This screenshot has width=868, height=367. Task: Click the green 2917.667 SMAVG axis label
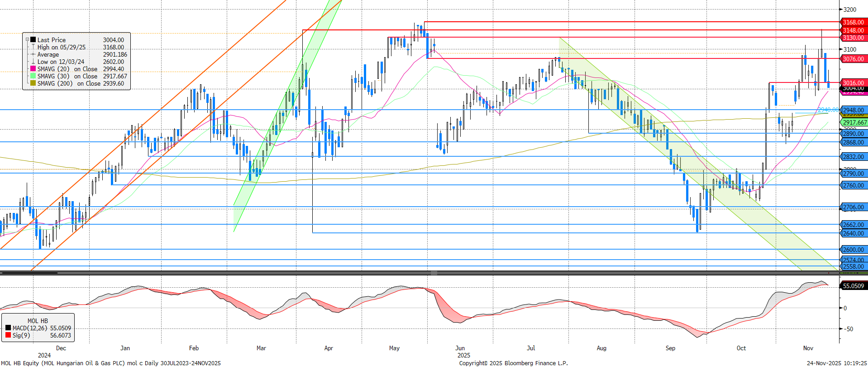point(854,122)
